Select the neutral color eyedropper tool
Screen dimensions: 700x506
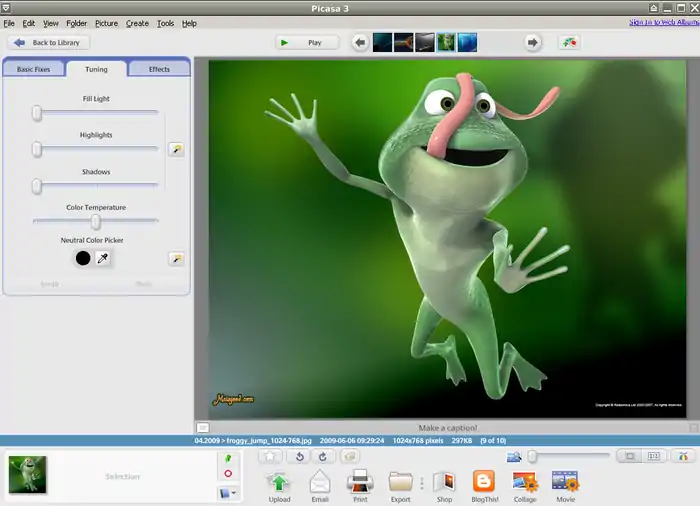tap(102, 258)
